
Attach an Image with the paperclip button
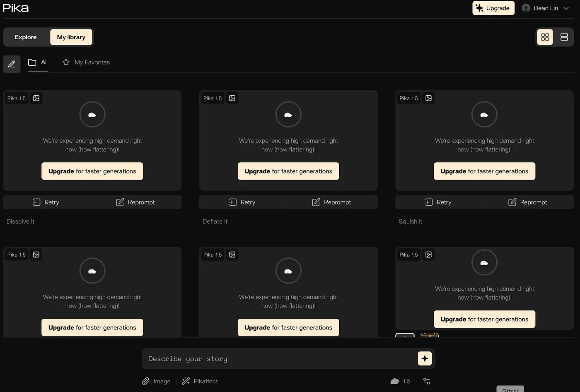(156, 381)
